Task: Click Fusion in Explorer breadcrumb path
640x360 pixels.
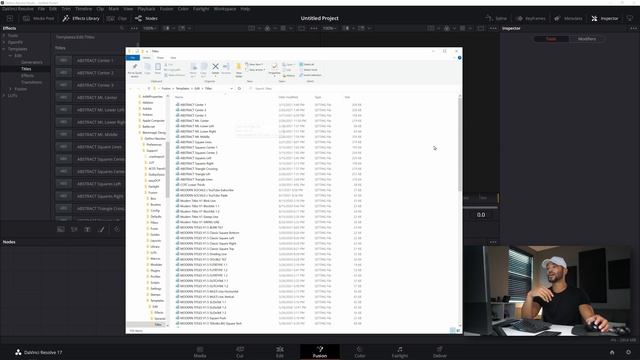Action: point(166,89)
